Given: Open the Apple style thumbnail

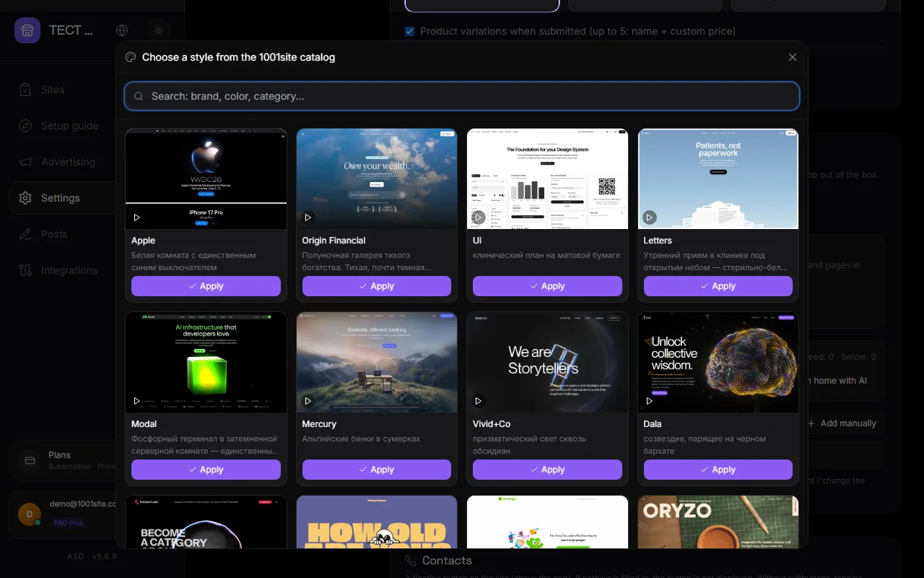Looking at the screenshot, I should point(206,179).
